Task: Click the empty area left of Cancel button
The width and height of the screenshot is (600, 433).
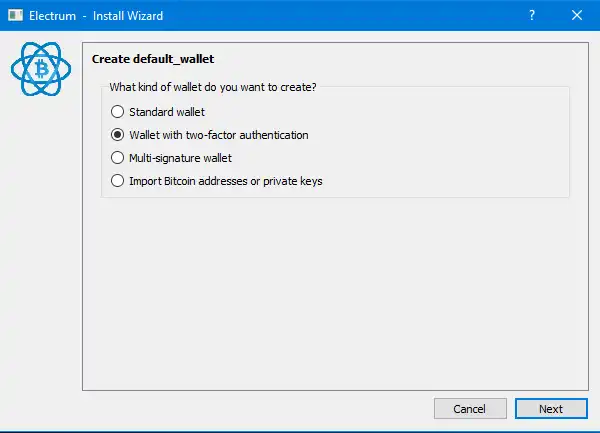Action: pos(250,408)
